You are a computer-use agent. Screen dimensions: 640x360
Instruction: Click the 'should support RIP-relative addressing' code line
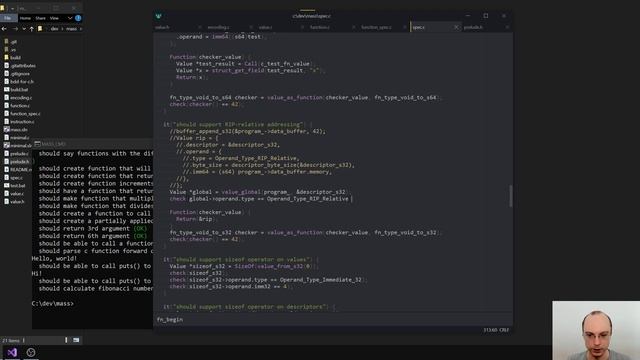coord(238,124)
